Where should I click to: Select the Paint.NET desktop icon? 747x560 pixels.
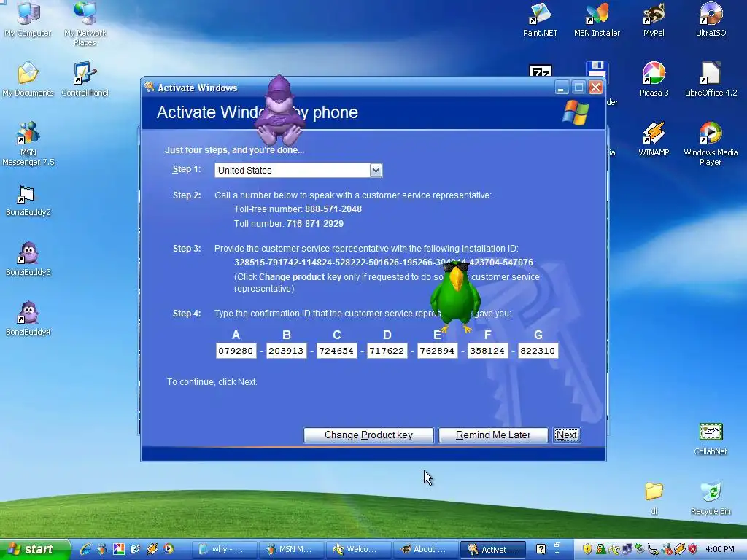[540, 20]
